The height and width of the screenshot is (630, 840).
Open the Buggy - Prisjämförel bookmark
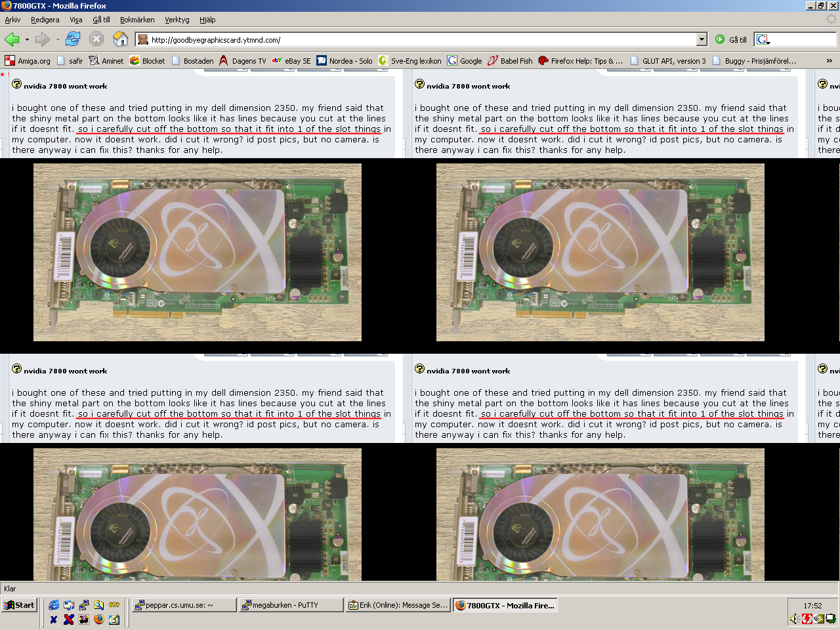[754, 60]
